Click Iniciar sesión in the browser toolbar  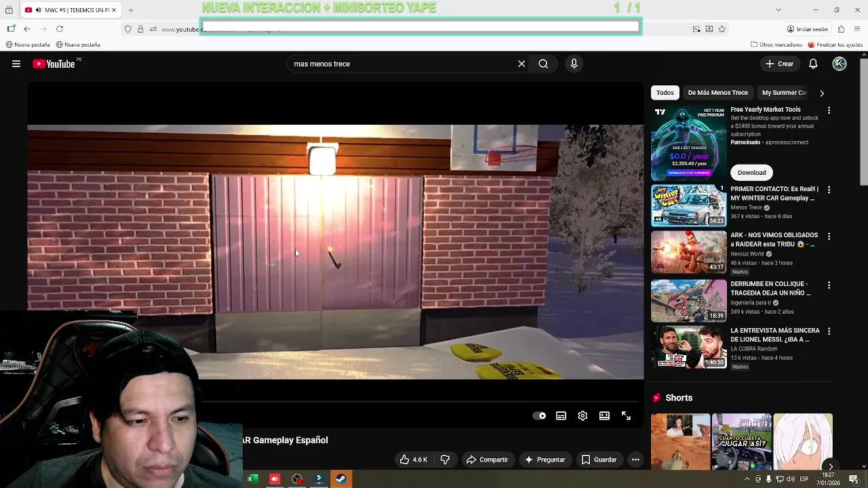tap(807, 29)
